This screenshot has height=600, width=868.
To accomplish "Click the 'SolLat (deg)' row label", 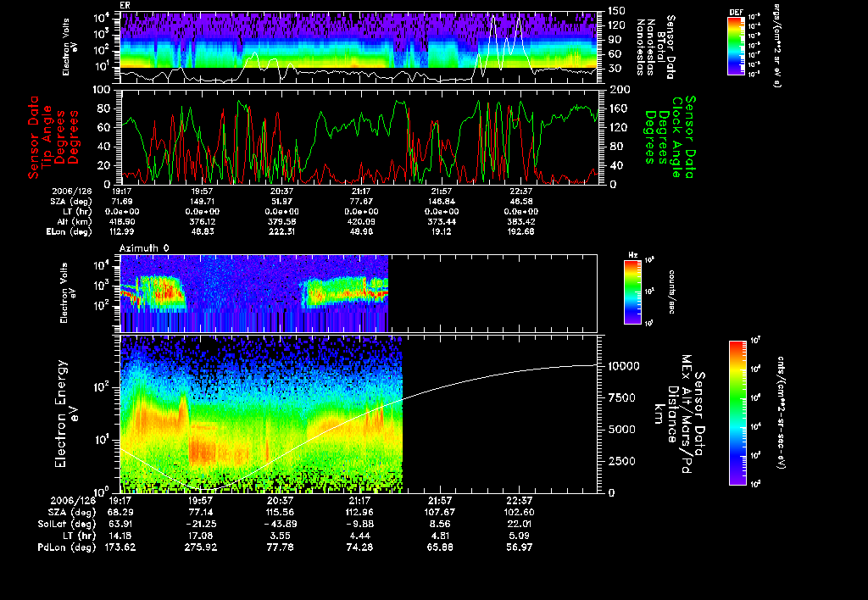I will [67, 524].
